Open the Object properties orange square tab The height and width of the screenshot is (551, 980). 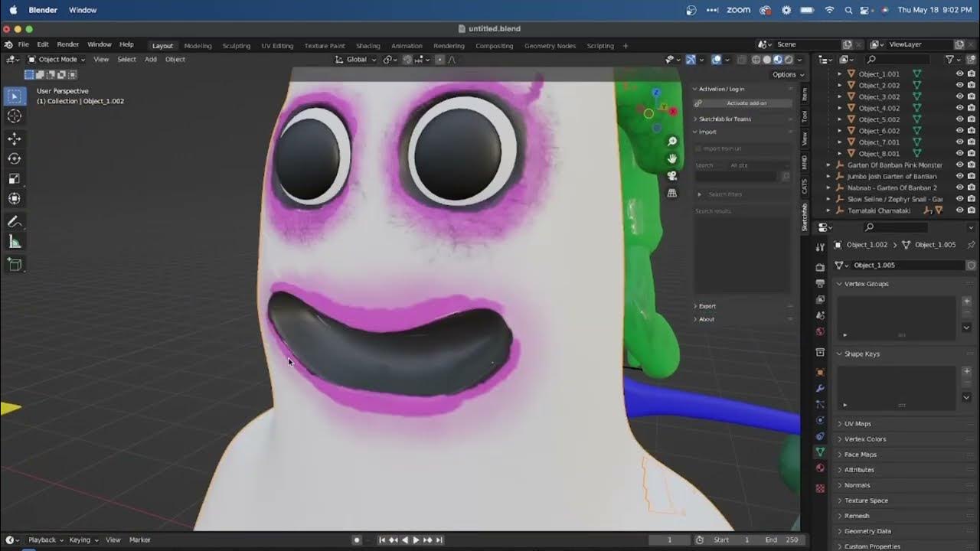coord(820,373)
